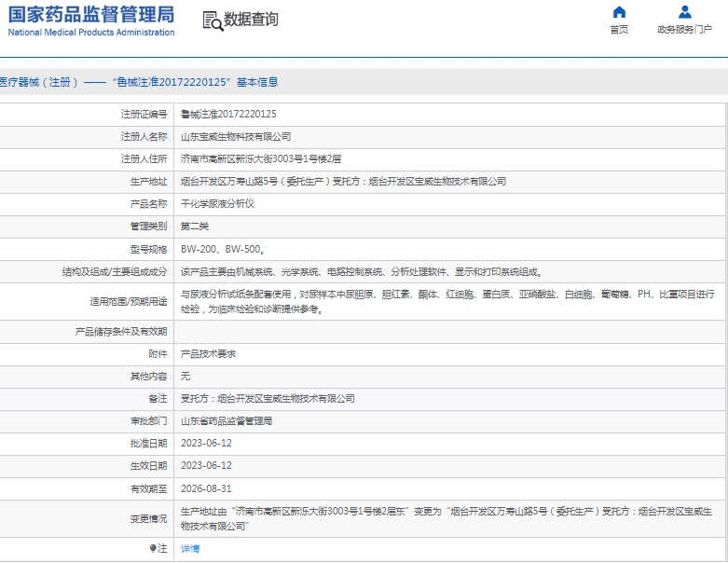
Task: Click the 产品技术要求 attachment value
Action: [208, 353]
